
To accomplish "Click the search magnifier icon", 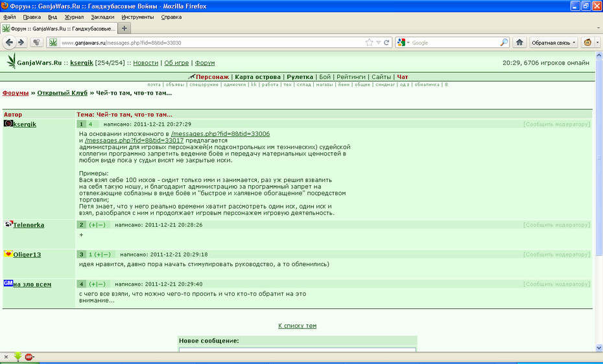I will click(x=504, y=43).
